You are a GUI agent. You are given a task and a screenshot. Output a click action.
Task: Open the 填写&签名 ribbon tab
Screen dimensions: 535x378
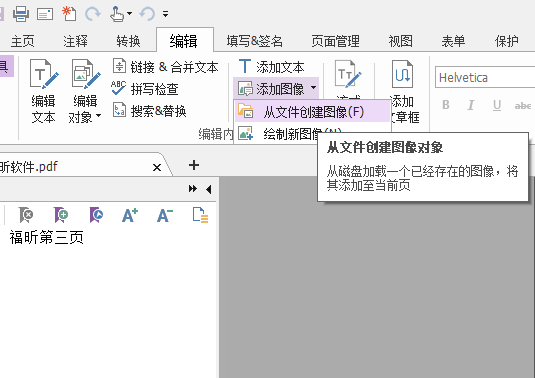point(255,41)
